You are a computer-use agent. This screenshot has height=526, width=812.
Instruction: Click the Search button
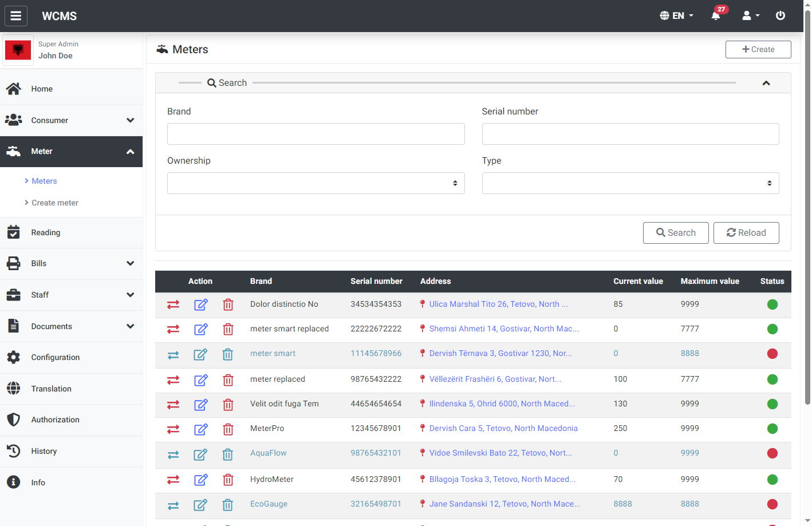pos(676,233)
